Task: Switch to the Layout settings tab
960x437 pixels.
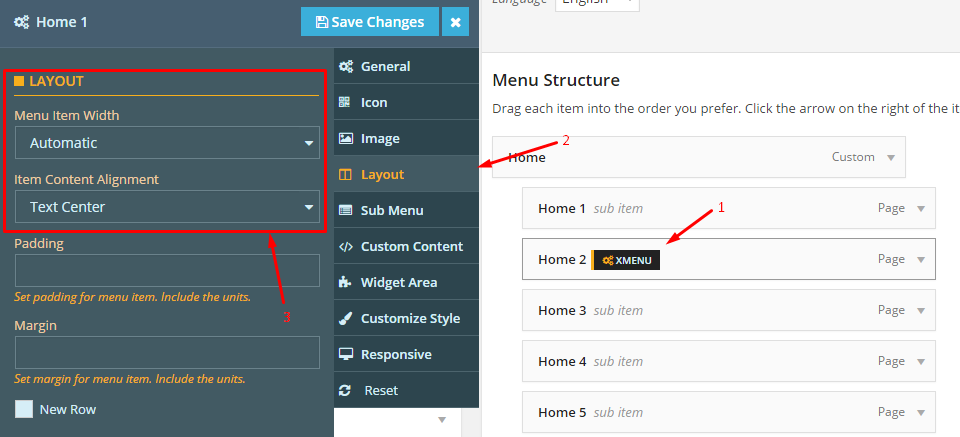Action: [407, 174]
